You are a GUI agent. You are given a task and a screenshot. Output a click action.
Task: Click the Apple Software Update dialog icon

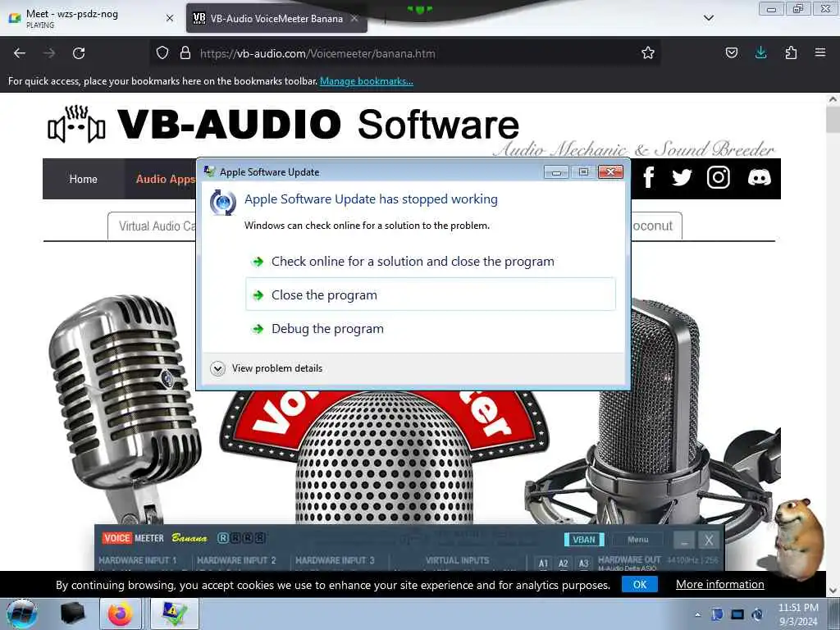[x=223, y=203]
